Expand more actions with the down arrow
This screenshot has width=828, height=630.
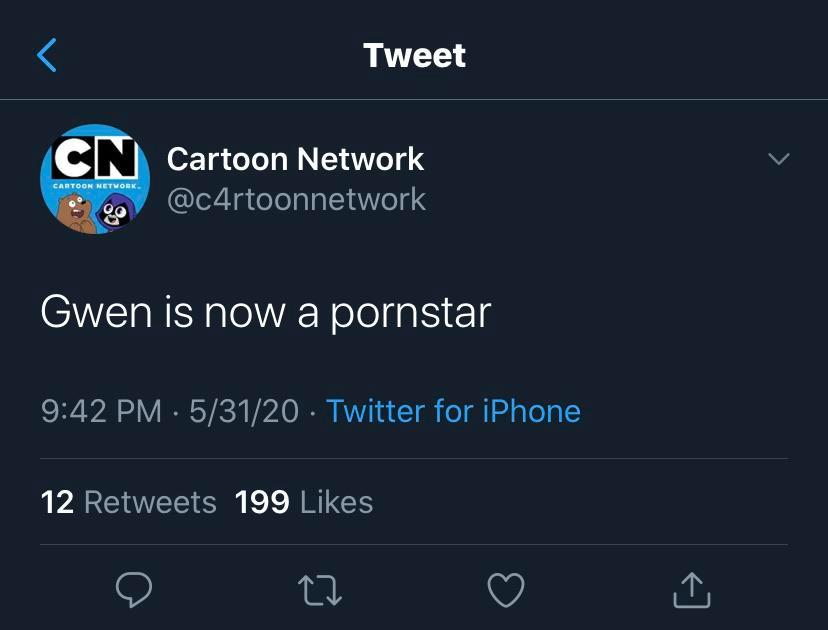coord(779,158)
